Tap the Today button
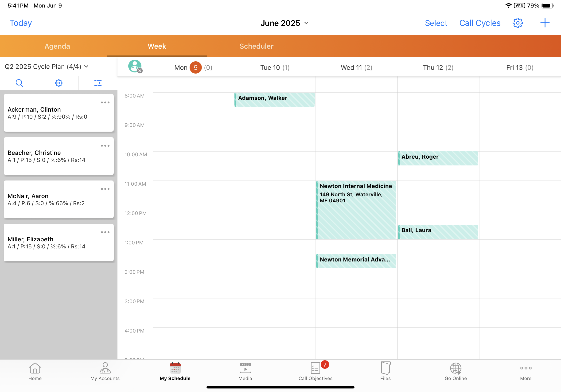 21,23
